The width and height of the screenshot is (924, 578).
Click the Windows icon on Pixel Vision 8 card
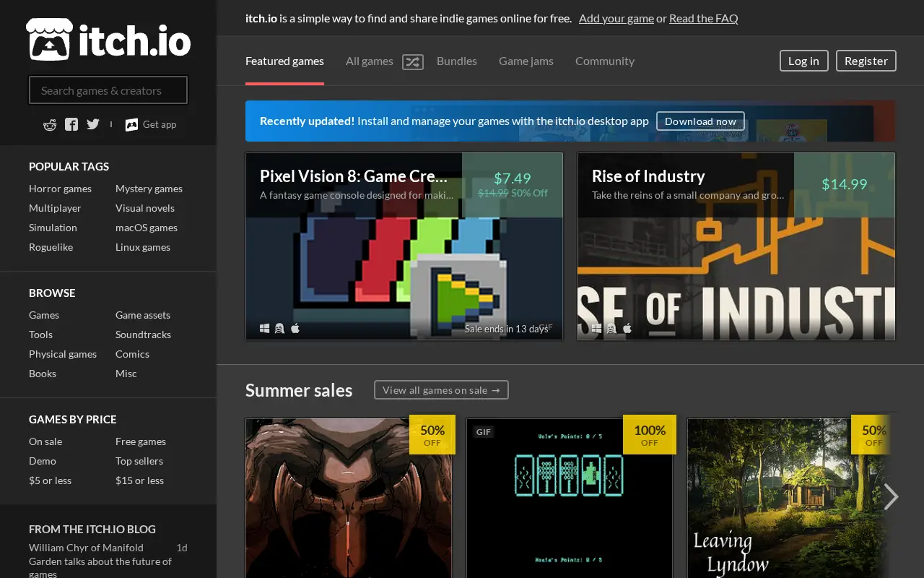click(x=265, y=329)
